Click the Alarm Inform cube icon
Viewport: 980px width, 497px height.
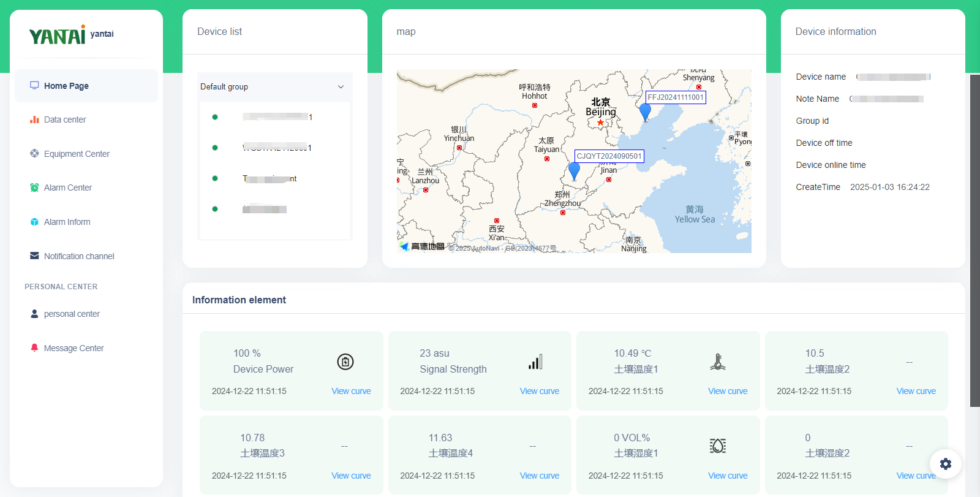click(34, 222)
